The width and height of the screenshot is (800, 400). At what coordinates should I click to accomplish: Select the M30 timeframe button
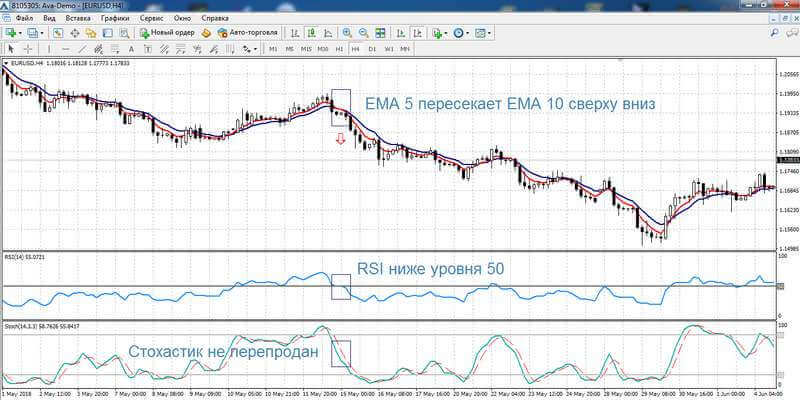(322, 49)
